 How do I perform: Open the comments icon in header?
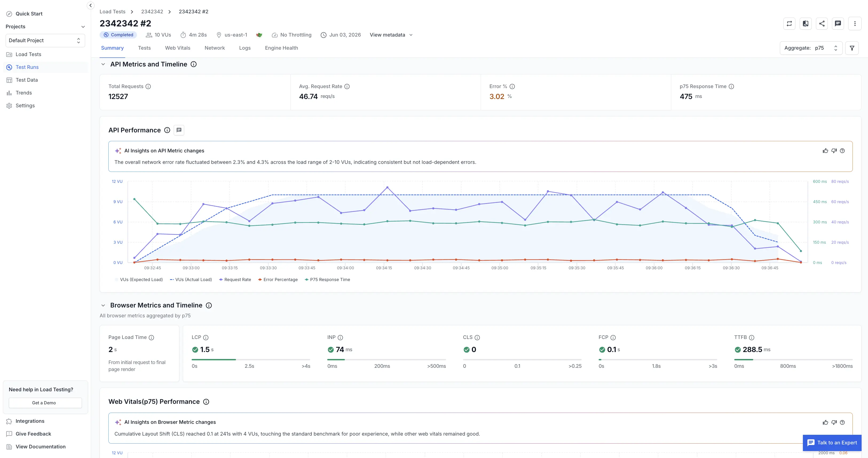pyautogui.click(x=838, y=23)
